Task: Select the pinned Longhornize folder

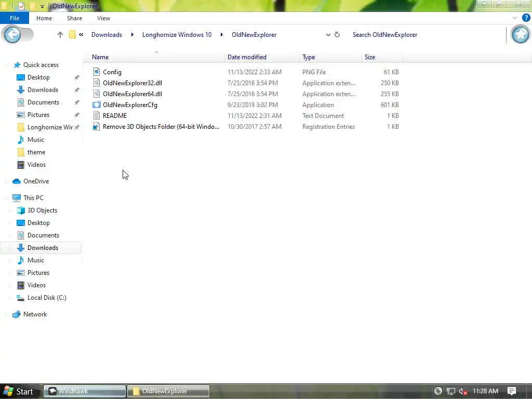Action: point(50,127)
